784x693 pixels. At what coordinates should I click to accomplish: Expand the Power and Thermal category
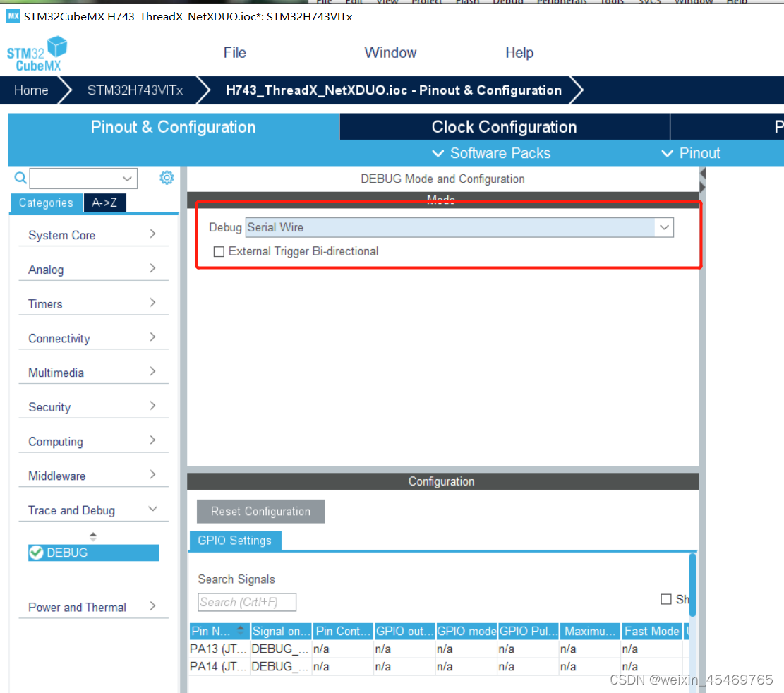point(93,608)
